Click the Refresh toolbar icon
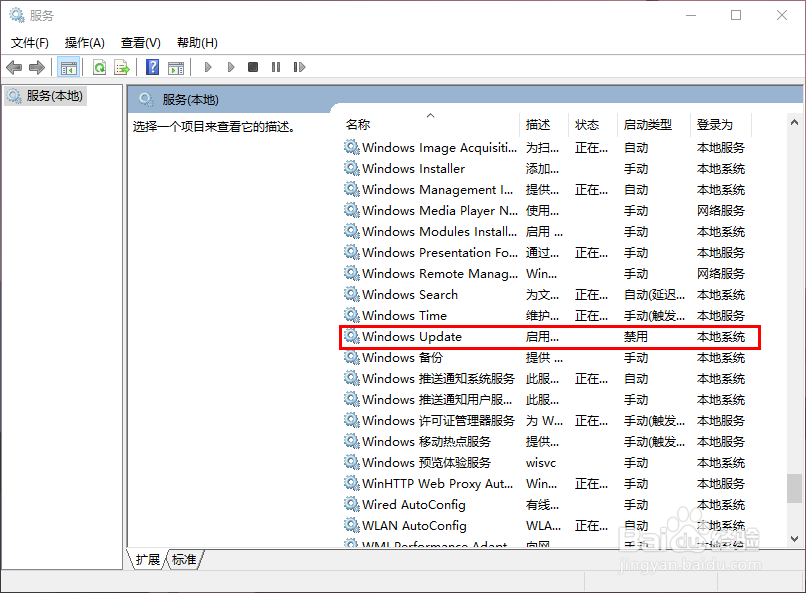This screenshot has height=593, width=806. [x=99, y=67]
